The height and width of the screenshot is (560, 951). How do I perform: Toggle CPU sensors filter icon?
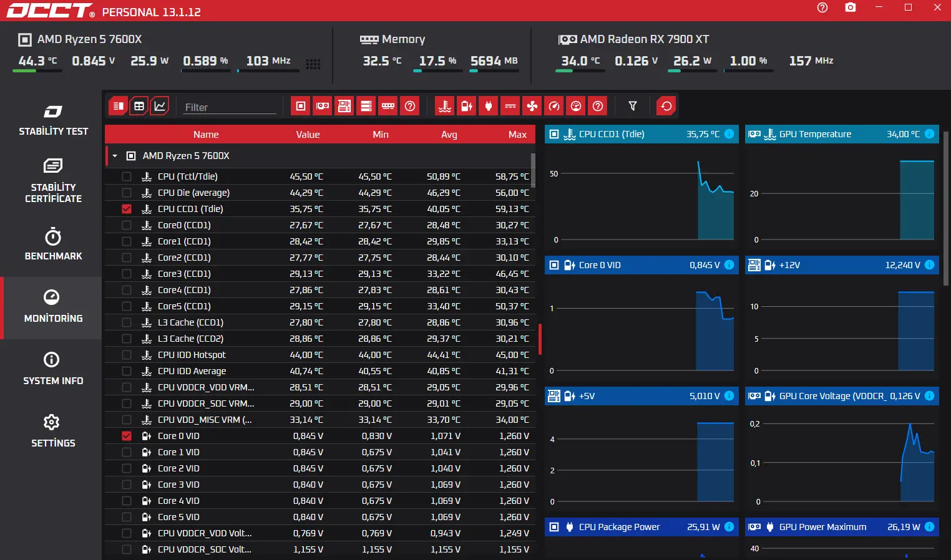(x=301, y=106)
